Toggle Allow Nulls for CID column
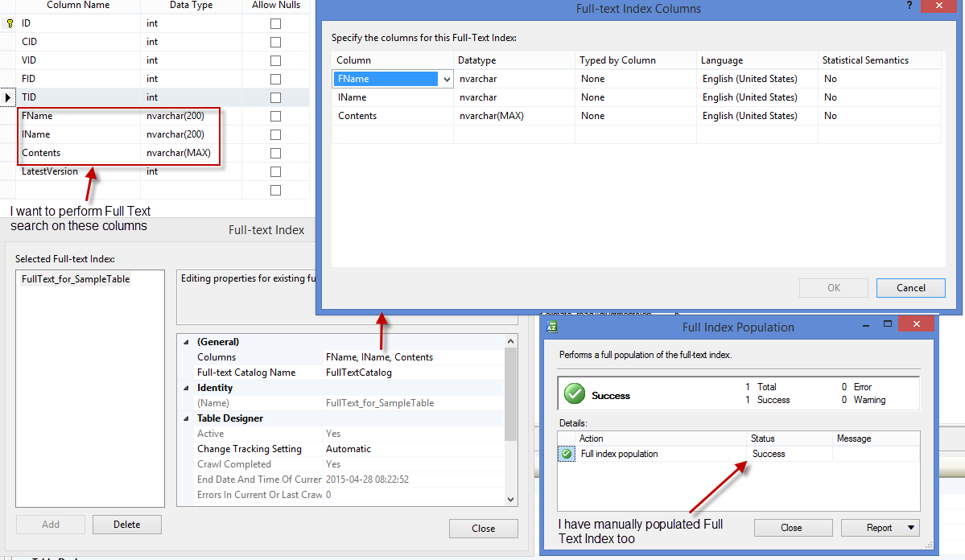This screenshot has width=965, height=560. tap(276, 42)
